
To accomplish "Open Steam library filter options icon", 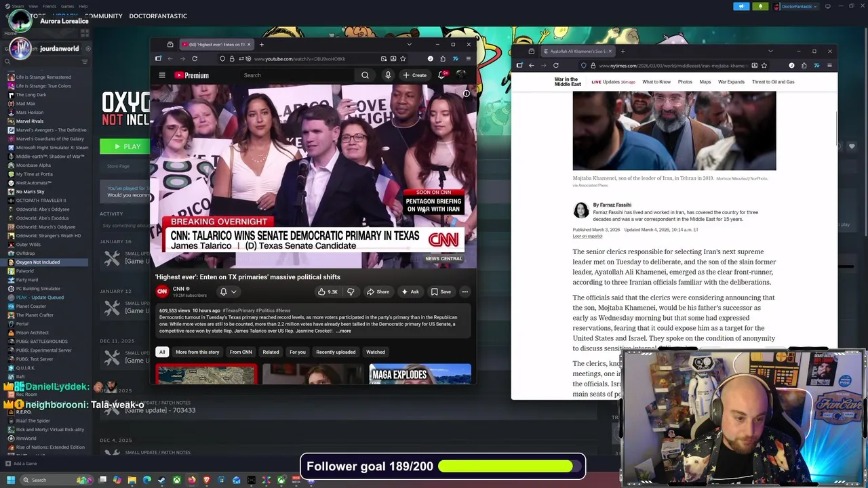I will tap(85, 62).
